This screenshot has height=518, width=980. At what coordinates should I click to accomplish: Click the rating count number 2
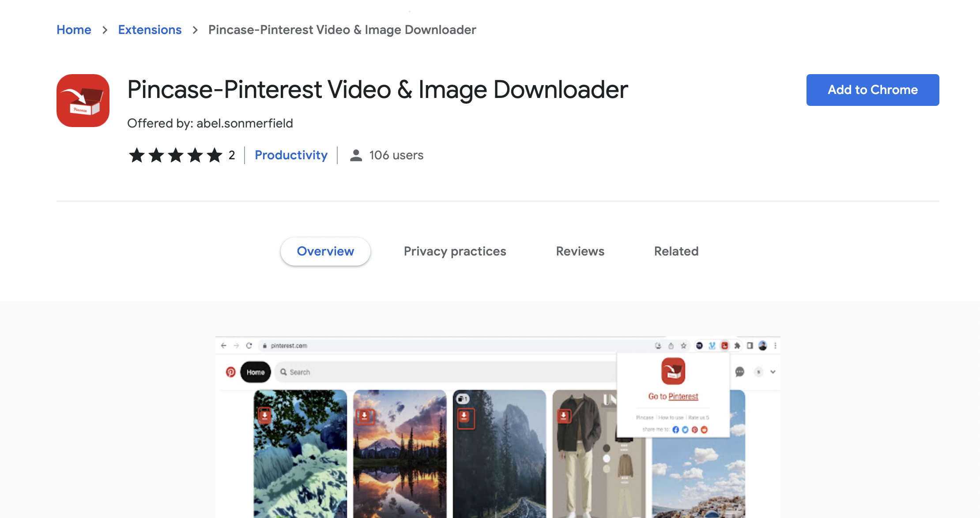pyautogui.click(x=232, y=155)
